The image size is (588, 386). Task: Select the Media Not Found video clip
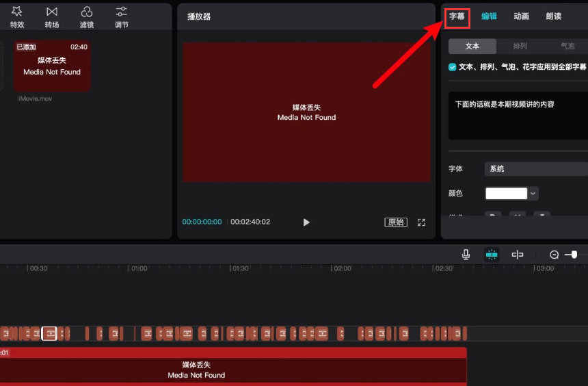point(233,367)
